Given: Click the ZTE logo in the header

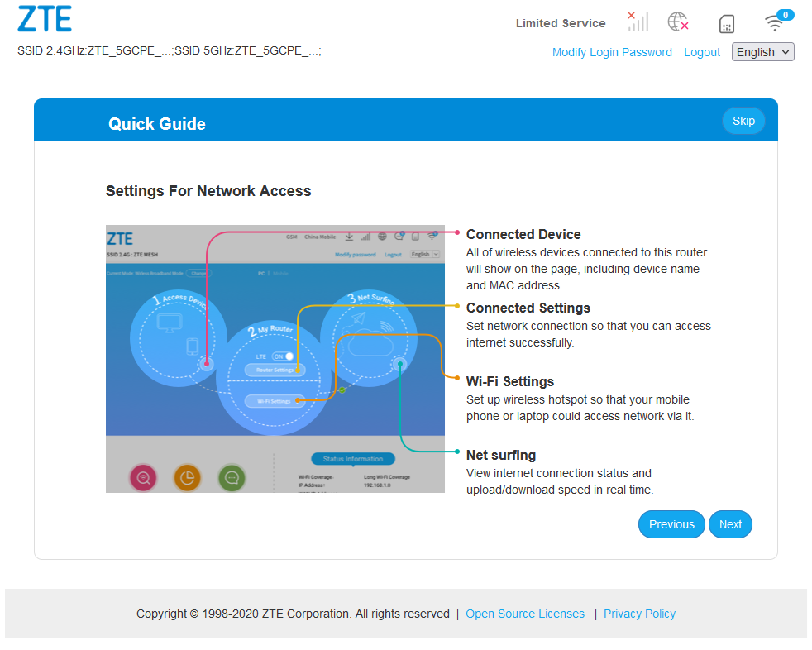Looking at the screenshot, I should point(45,19).
